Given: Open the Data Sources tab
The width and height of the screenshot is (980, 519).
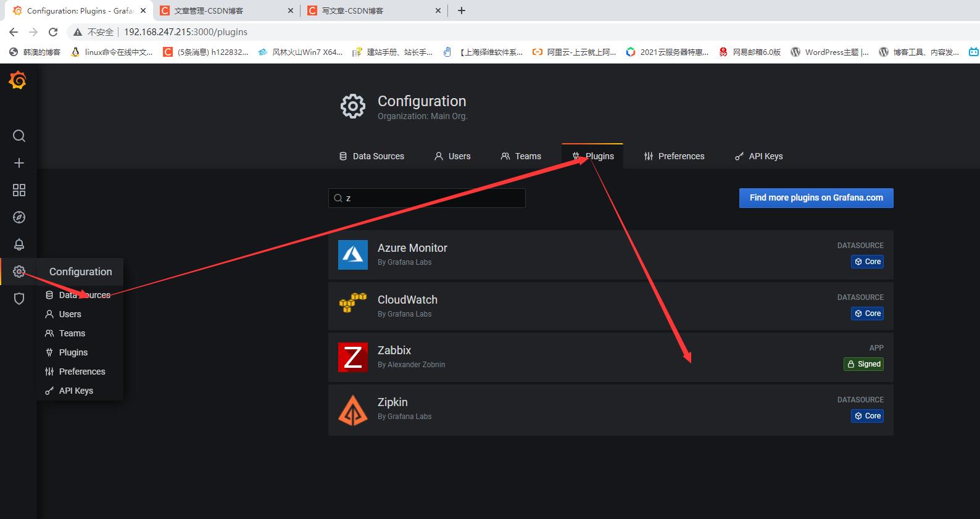Looking at the screenshot, I should [372, 156].
